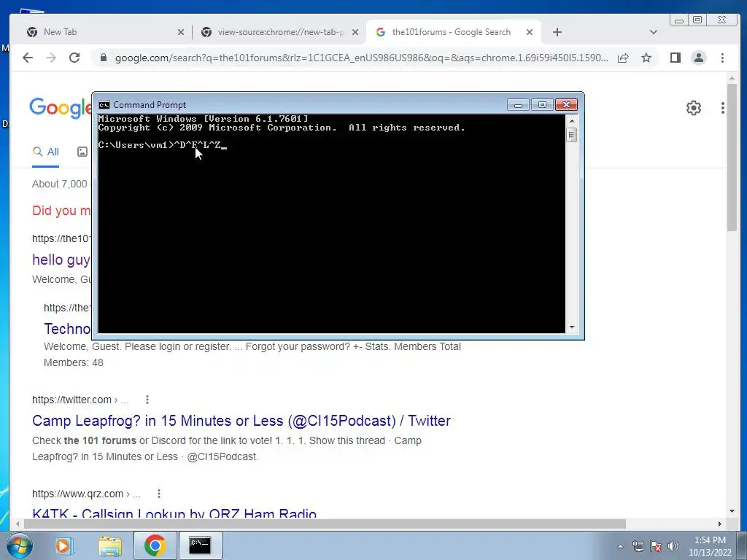
Task: Close the New Tab tab
Action: pyautogui.click(x=181, y=32)
